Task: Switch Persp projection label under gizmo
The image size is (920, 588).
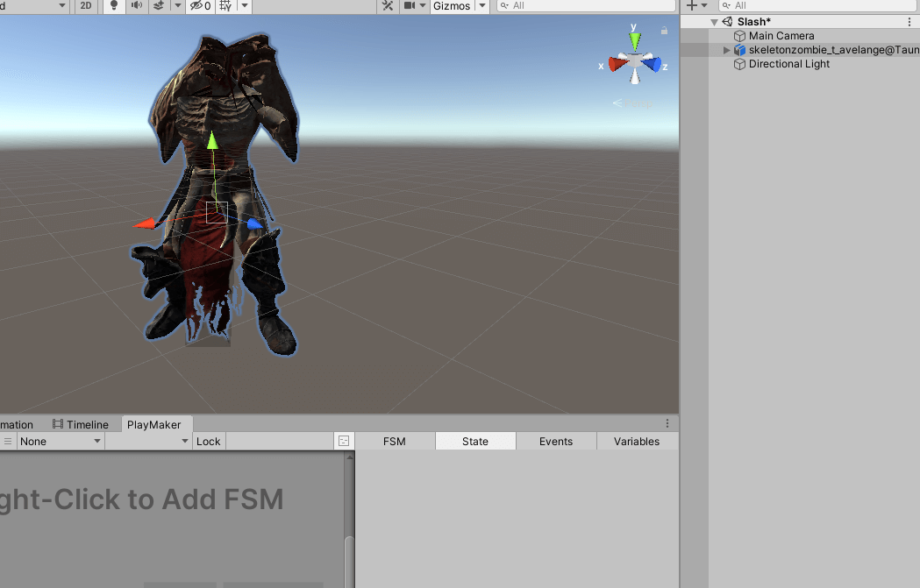Action: pyautogui.click(x=632, y=103)
